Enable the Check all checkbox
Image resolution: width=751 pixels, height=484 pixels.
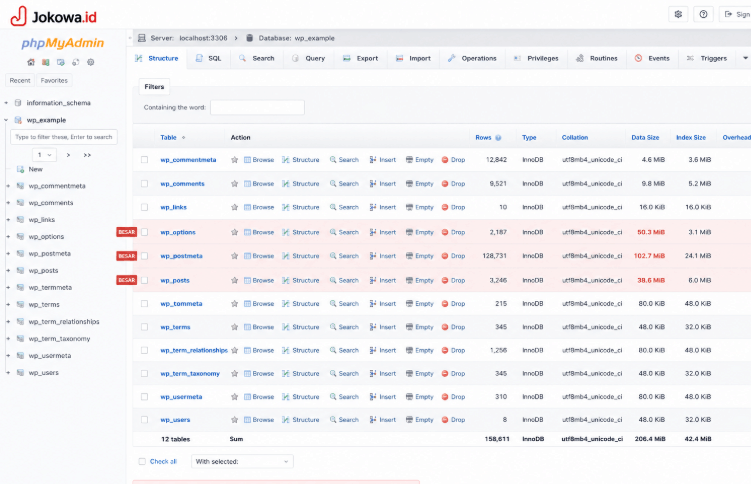point(142,461)
